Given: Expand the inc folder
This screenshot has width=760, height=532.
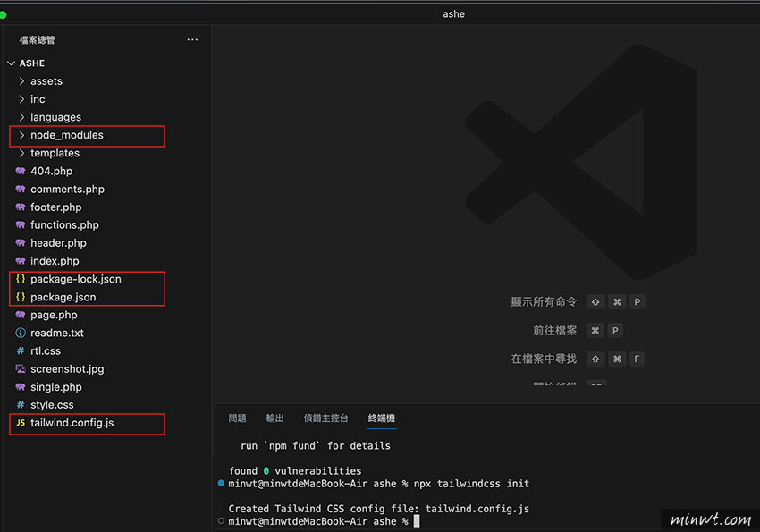Looking at the screenshot, I should coord(21,99).
